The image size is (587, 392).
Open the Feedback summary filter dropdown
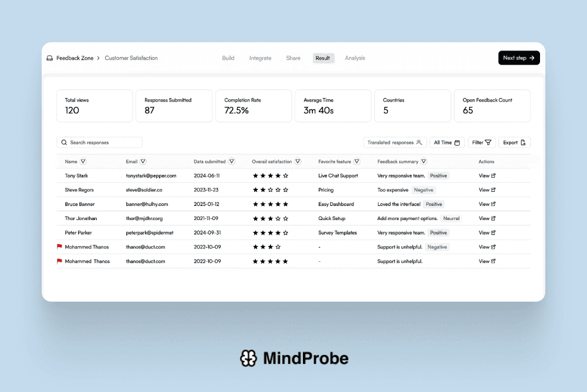coord(423,161)
